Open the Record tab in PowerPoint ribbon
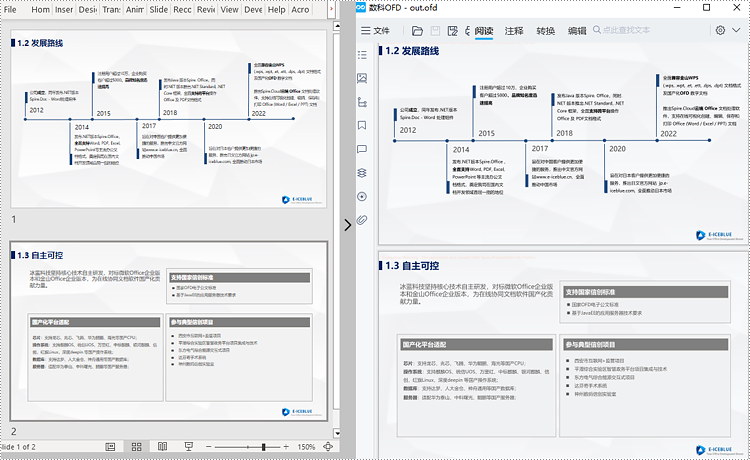Viewport: 750px width, 460px height. point(182,10)
